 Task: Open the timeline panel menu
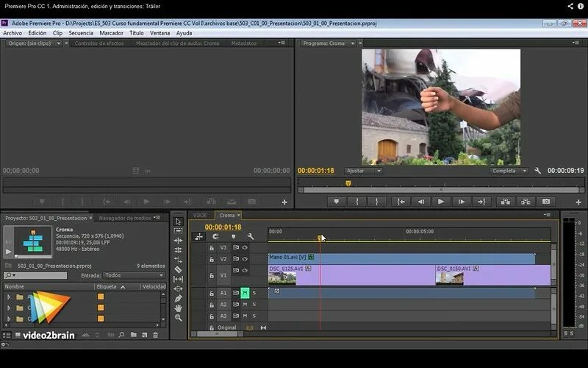click(548, 215)
